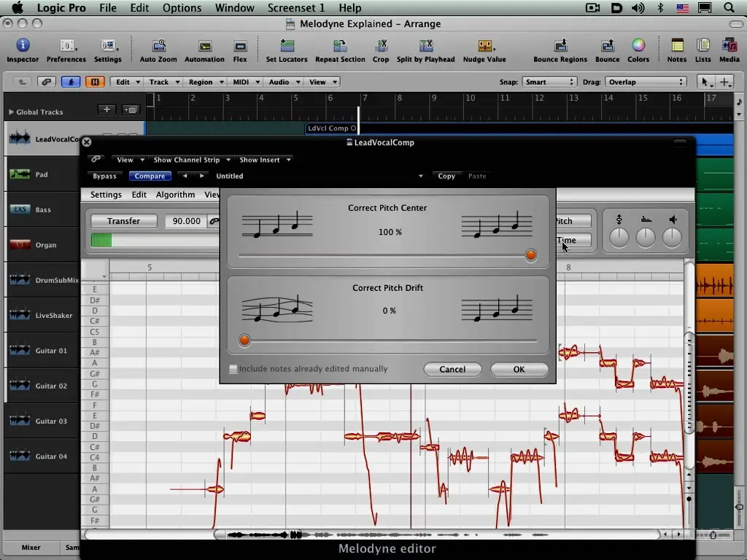The width and height of the screenshot is (747, 560).
Task: Open the Track dropdown menu
Action: tap(163, 82)
